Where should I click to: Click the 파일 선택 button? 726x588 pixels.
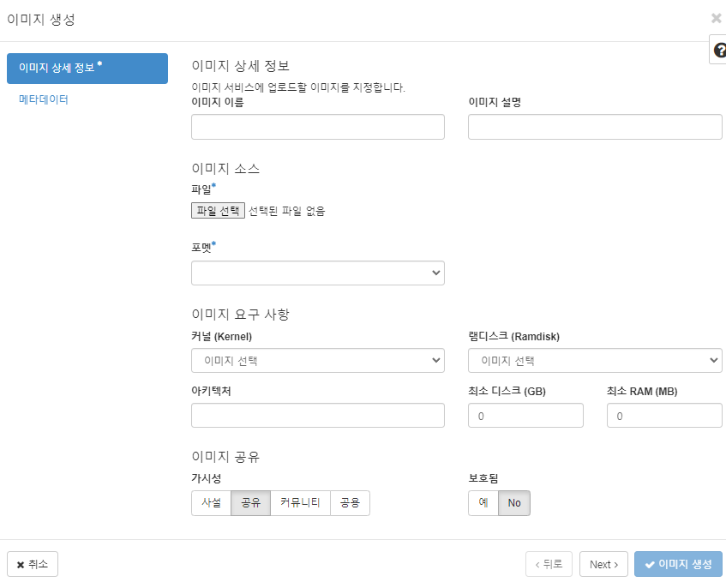coord(218,211)
